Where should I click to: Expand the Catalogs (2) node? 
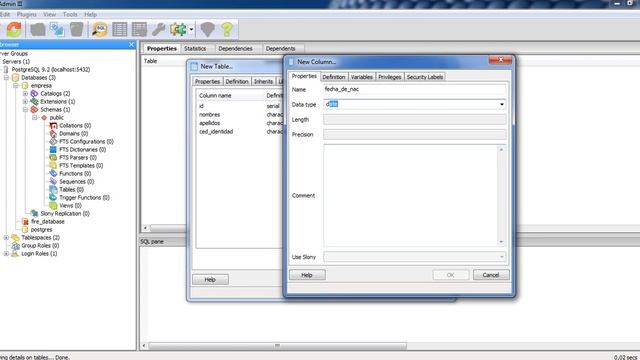coord(25,93)
